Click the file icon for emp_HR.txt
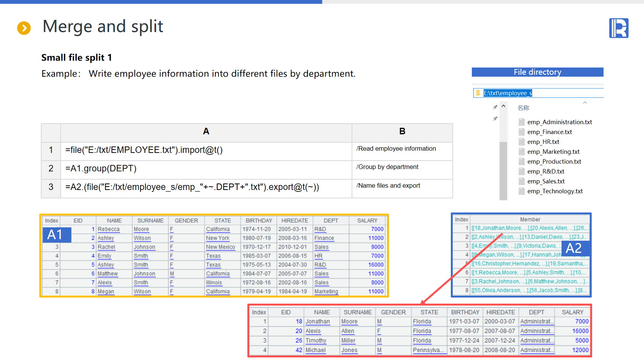Image resolution: width=644 pixels, height=362 pixels. (x=521, y=142)
